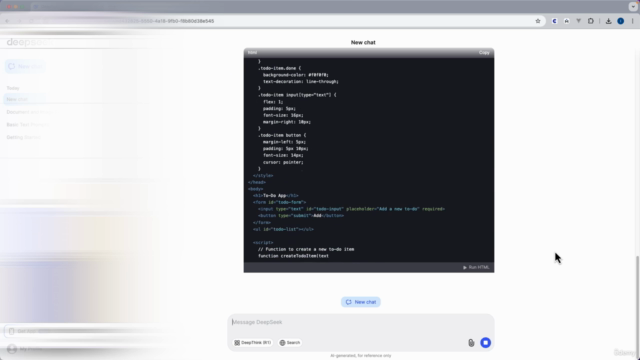This screenshot has height=360, width=640.
Task: Bookmark this page with the star icon
Action: 538,21
